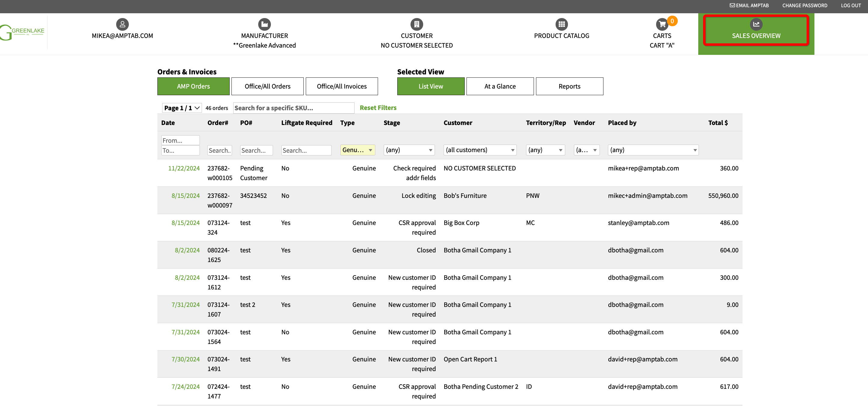Switch to At a Glance view
Image resolution: width=868 pixels, height=406 pixels.
coord(500,86)
